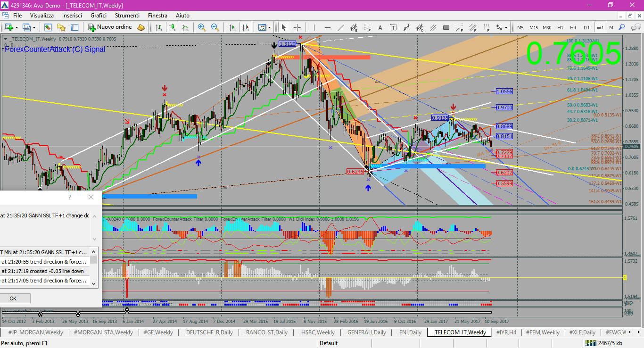Open the Grafici menu

point(99,16)
